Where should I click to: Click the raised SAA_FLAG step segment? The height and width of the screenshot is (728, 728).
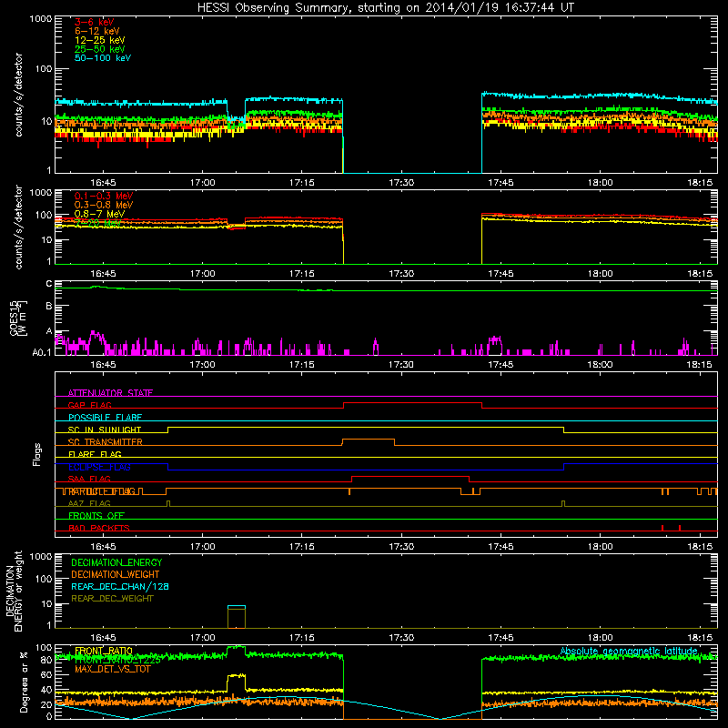point(410,476)
